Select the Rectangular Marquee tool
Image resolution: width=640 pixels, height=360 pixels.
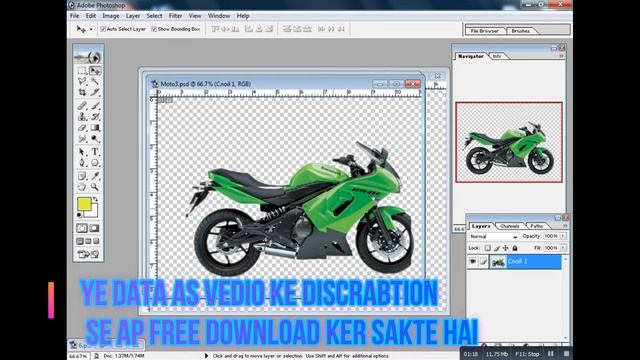click(x=82, y=71)
